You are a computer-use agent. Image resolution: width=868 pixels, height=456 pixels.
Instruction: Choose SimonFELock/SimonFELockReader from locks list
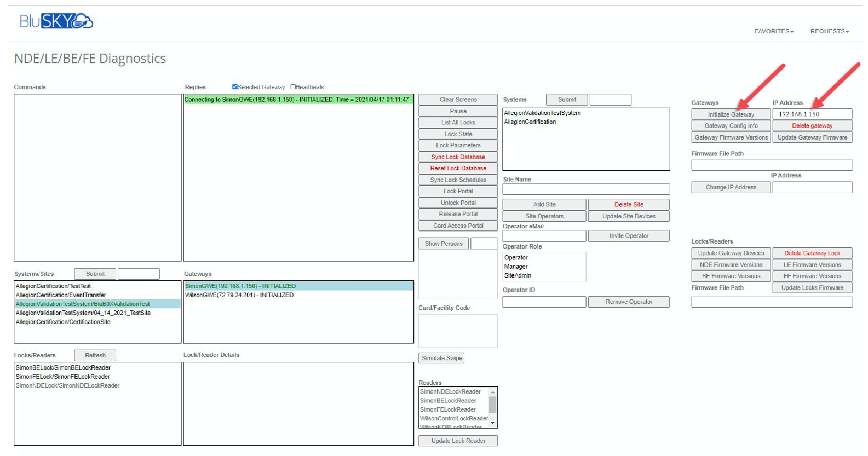coord(62,377)
